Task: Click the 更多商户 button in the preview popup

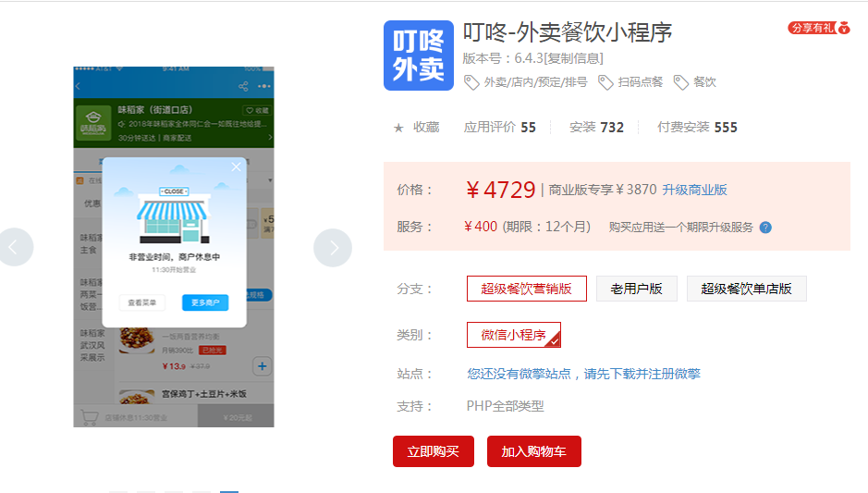Action: pos(205,302)
